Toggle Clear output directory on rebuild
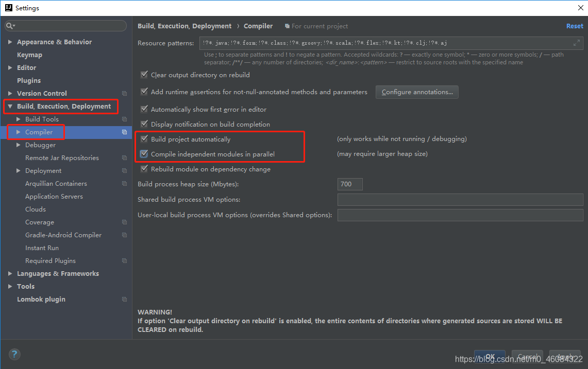The image size is (588, 369). (144, 75)
